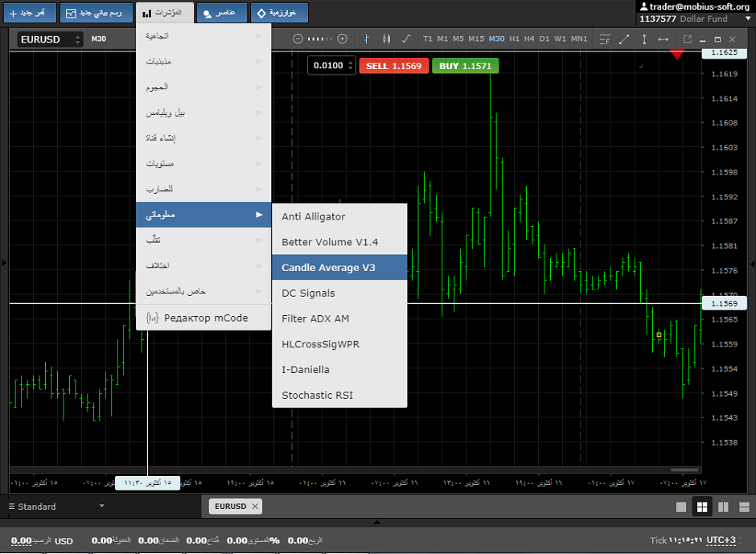Click chart horizontal scrollbar thumb
This screenshot has width=756, height=554.
click(x=684, y=470)
